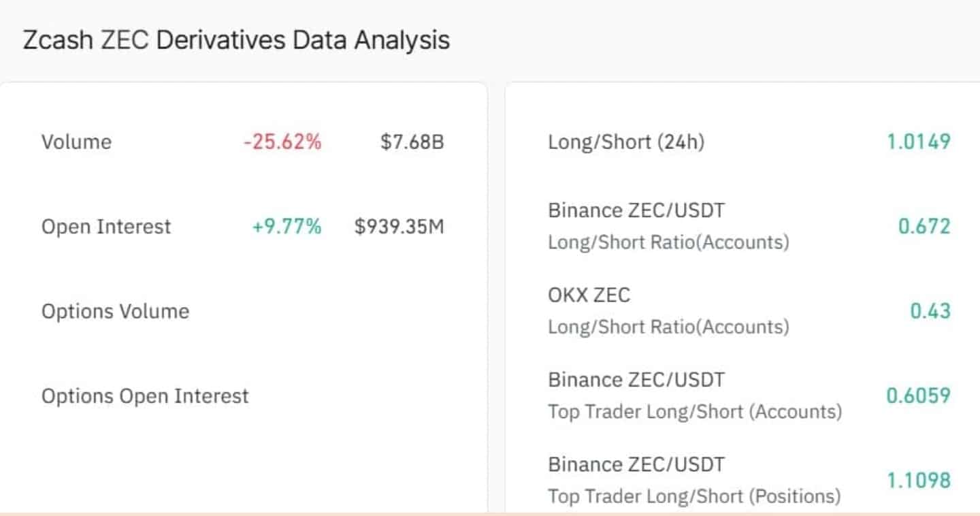Image resolution: width=980 pixels, height=516 pixels.
Task: Click the Top Trader Long/Short (Positions) label
Action: coord(694,496)
